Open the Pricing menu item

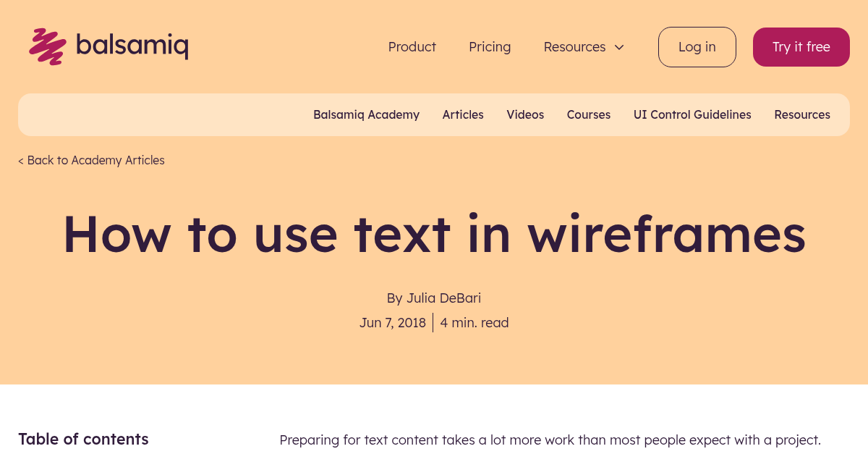[x=490, y=47]
